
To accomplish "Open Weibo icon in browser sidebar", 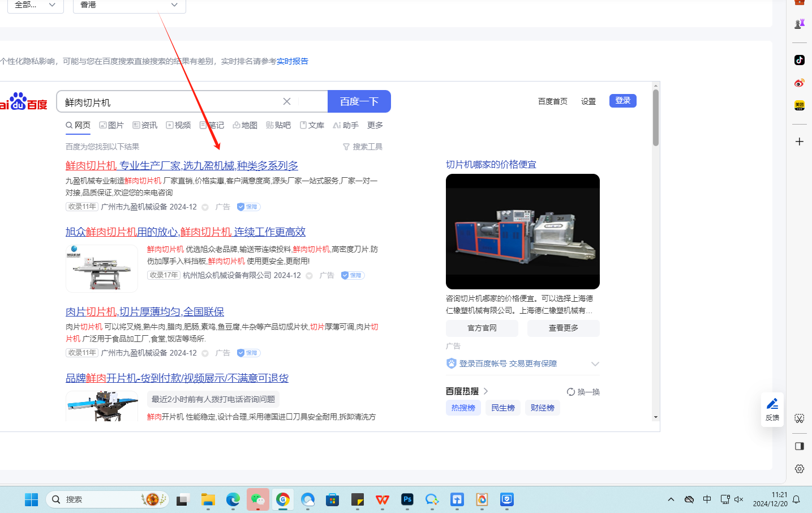I will tap(799, 83).
